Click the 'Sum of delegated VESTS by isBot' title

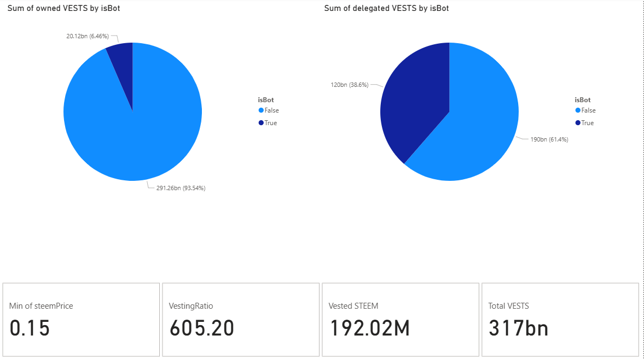point(386,8)
